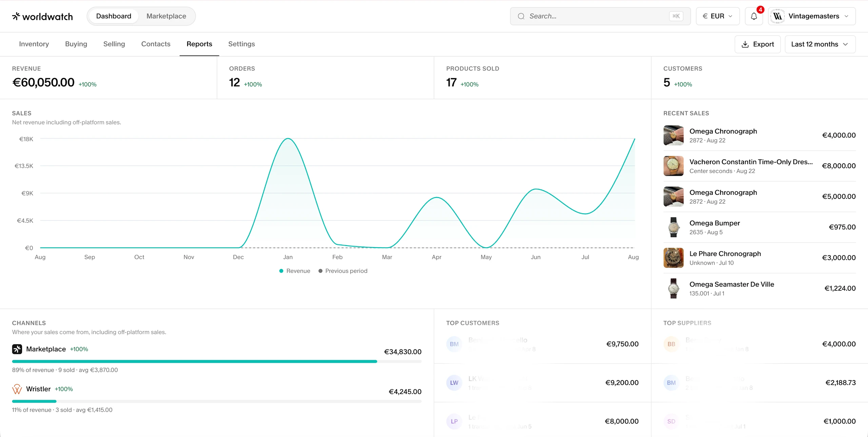Click the €9,200.00 top customer amount

point(622,383)
